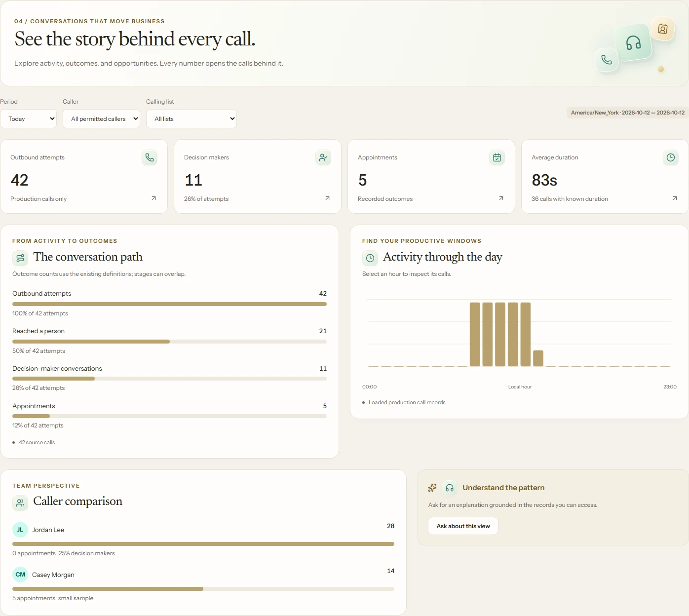Click '36 calls with known duration' text
The image size is (689, 616).
570,199
